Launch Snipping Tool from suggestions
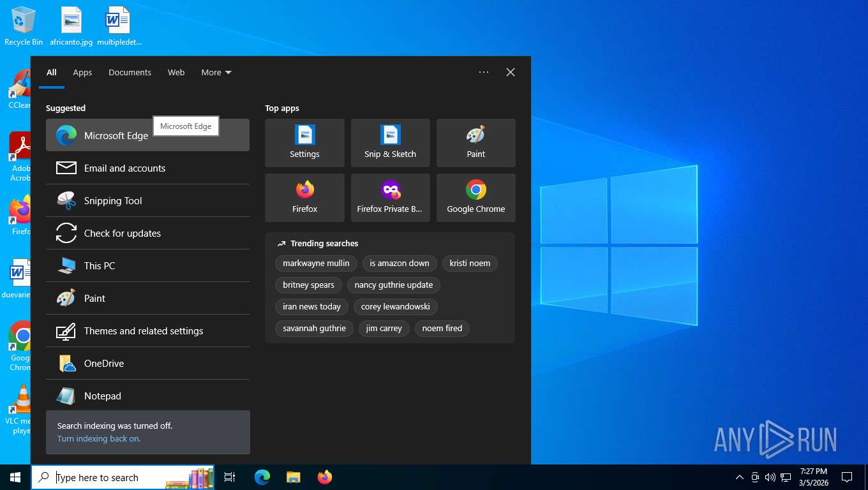This screenshot has width=868, height=490. pos(147,200)
